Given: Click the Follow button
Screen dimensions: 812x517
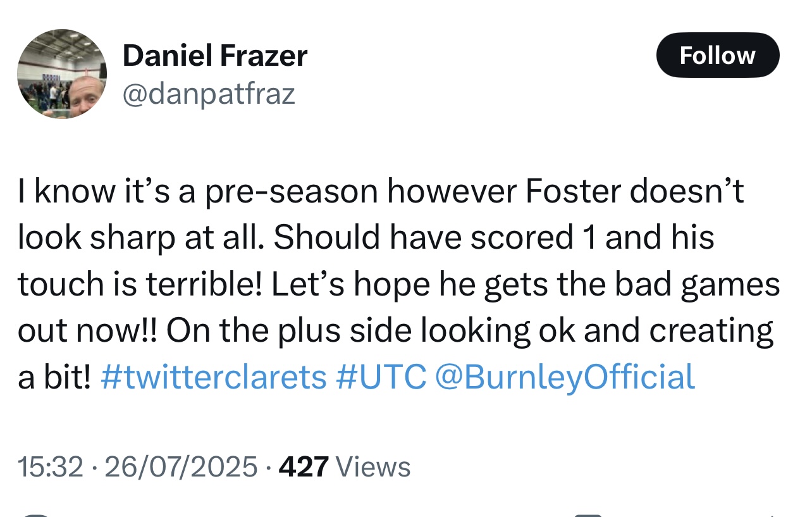Looking at the screenshot, I should click(x=717, y=56).
